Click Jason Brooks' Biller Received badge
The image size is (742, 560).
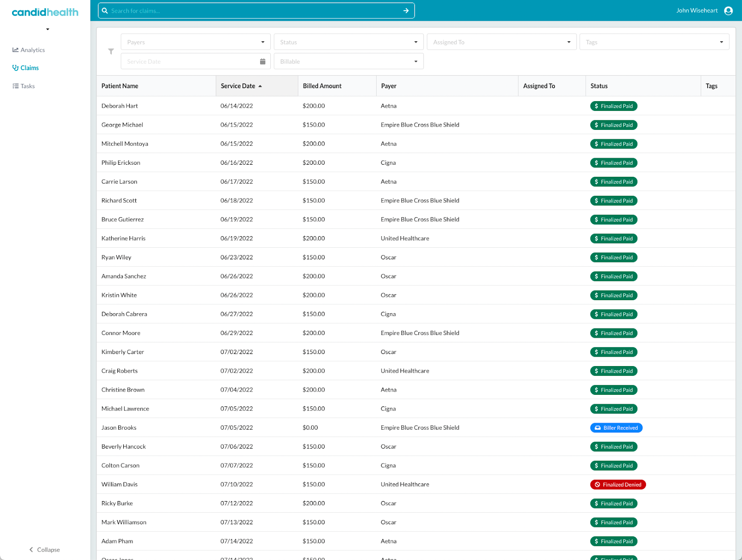coord(616,428)
